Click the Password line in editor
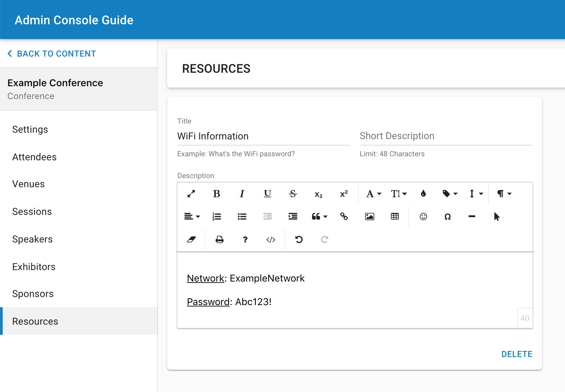Image resolution: width=565 pixels, height=392 pixels. [x=229, y=302]
